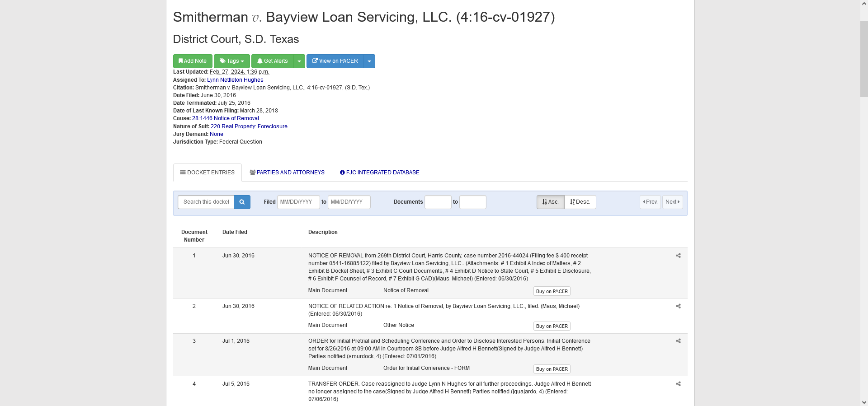Click the 'Jul 1, 2016' date filed cell
Image resolution: width=868 pixels, height=406 pixels.
[x=236, y=341]
